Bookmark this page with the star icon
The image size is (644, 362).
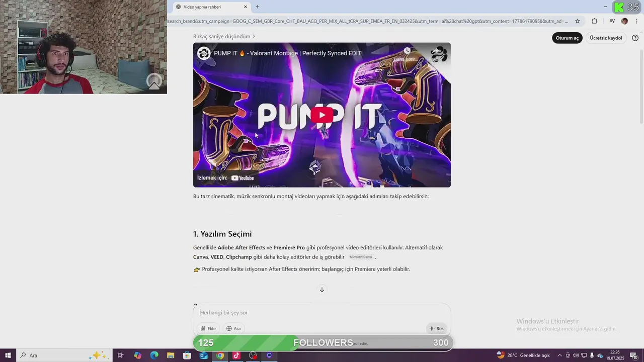578,21
